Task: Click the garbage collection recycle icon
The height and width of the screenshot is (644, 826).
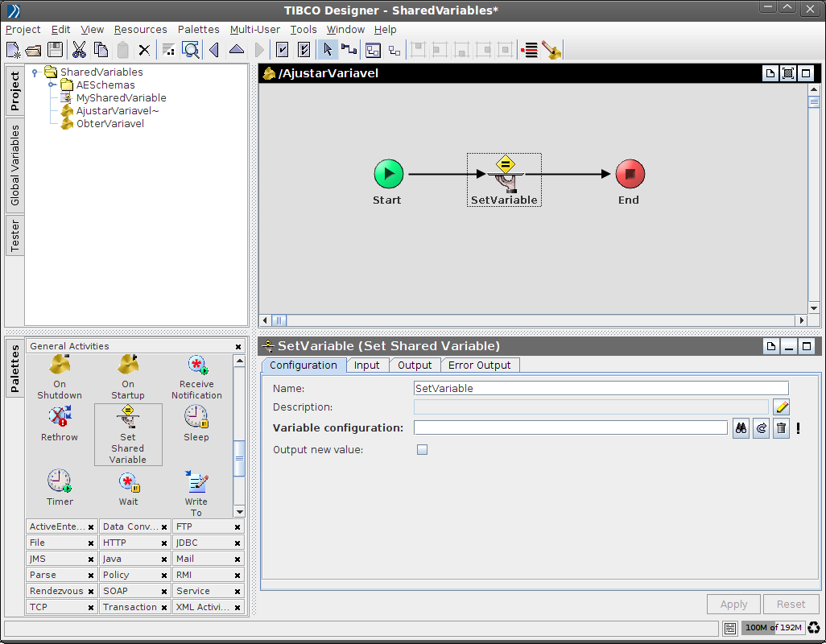Action: 814,628
